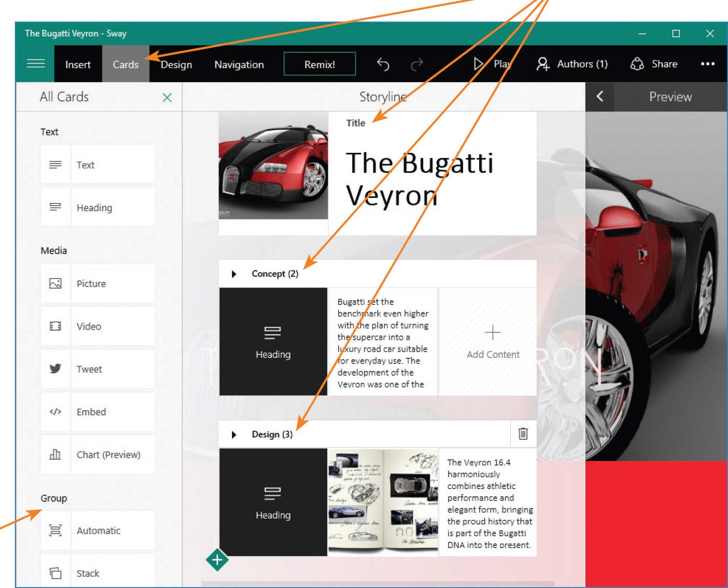This screenshot has width=728, height=588.
Task: Add an Embed card
Action: (97, 412)
